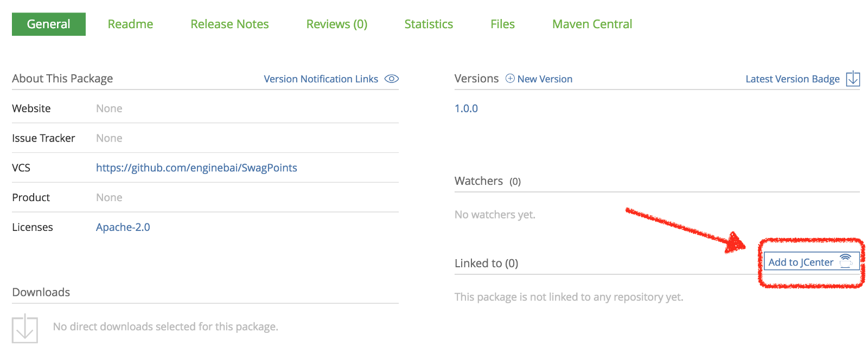
Task: Open the Files tab
Action: click(502, 24)
